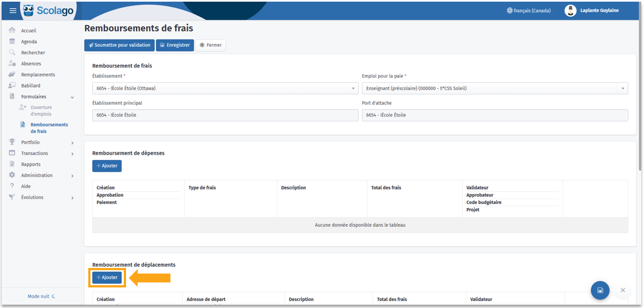Click the Total des frais header in dépenses table

[386, 187]
